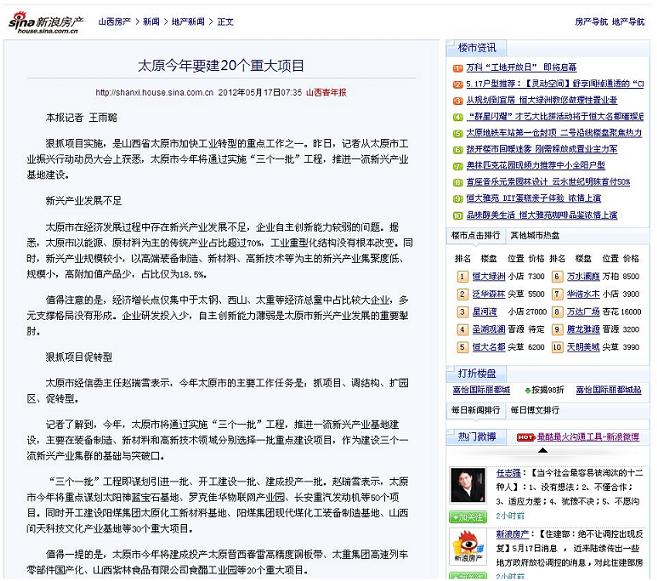The width and height of the screenshot is (657, 581).
Task: Open the 华德水木 property link
Action: tap(583, 294)
